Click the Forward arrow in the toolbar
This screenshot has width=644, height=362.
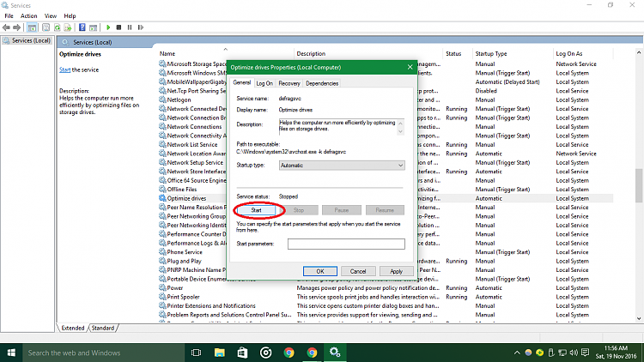pyautogui.click(x=17, y=27)
